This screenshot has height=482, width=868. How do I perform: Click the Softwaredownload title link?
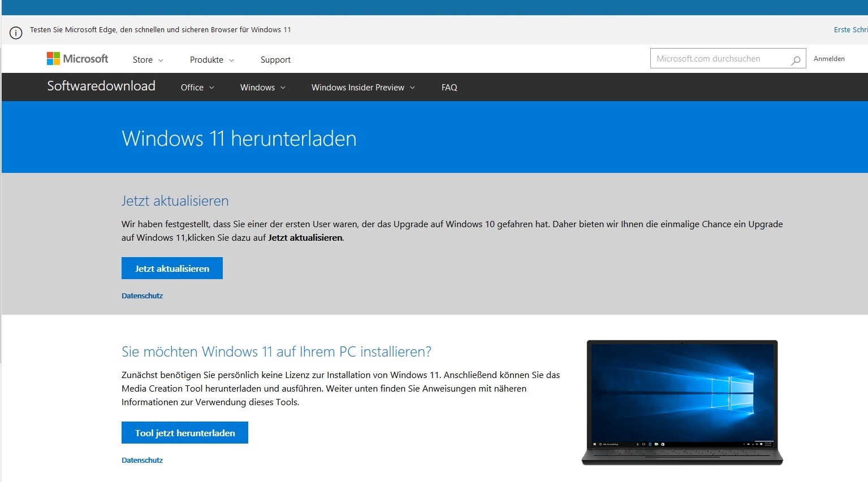click(101, 86)
